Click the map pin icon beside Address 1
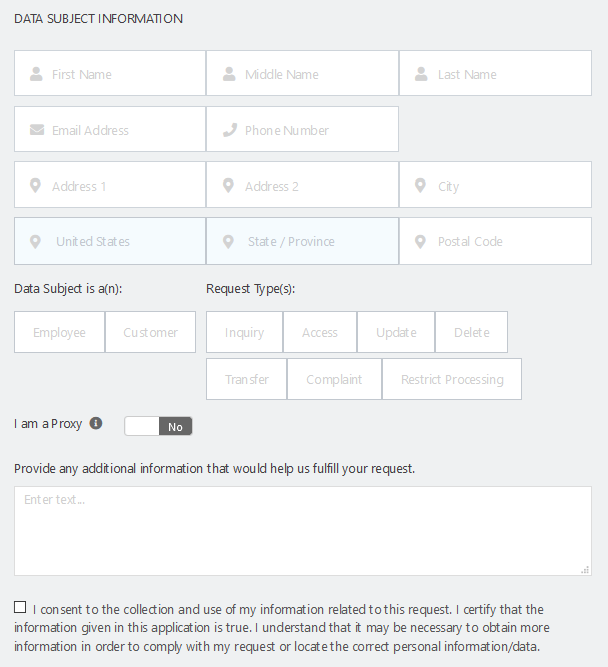608x667 pixels. pyautogui.click(x=36, y=186)
